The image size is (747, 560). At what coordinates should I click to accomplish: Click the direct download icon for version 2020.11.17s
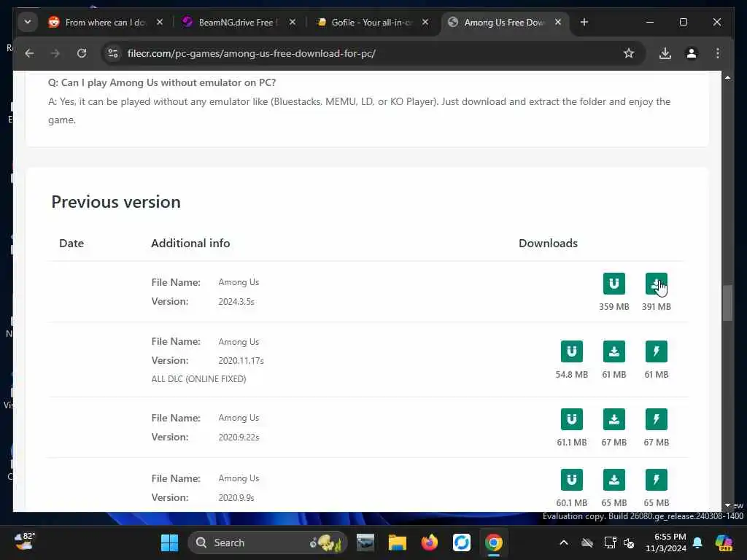(614, 351)
